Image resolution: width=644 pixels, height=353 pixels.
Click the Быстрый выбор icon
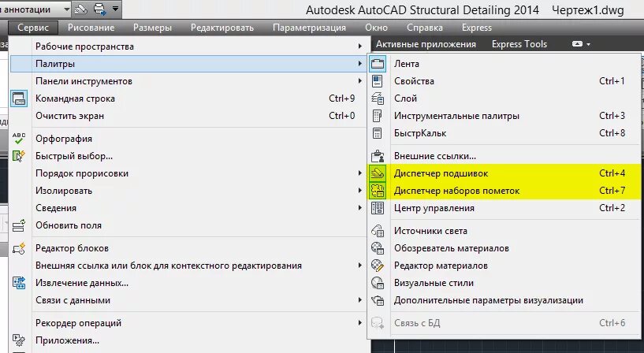coord(19,156)
